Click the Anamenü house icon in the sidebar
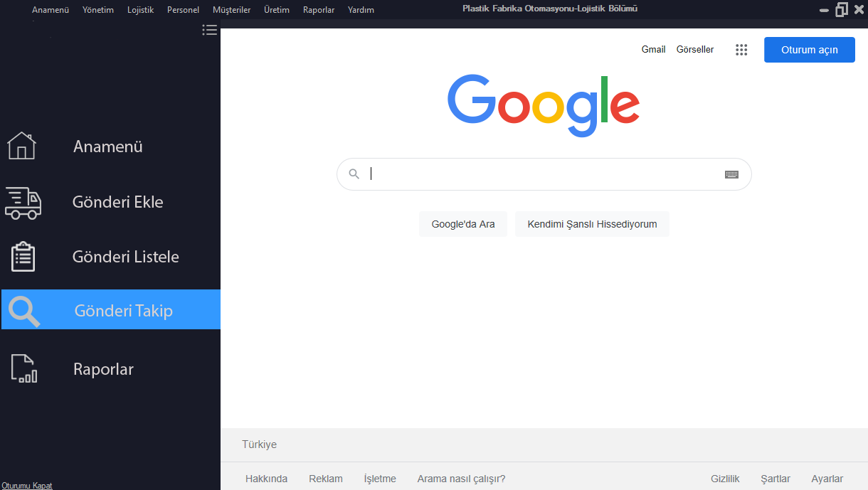 coord(21,146)
